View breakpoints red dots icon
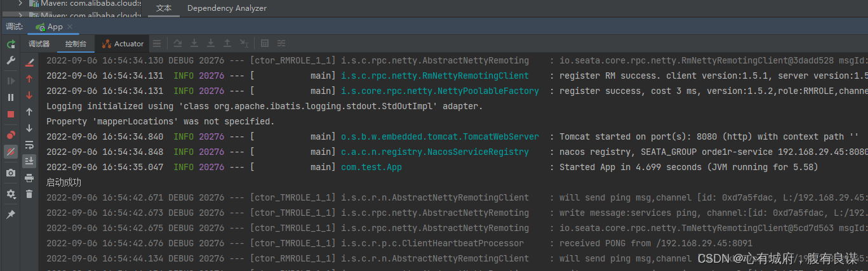Screen dimensions: 868x271 (x=11, y=135)
